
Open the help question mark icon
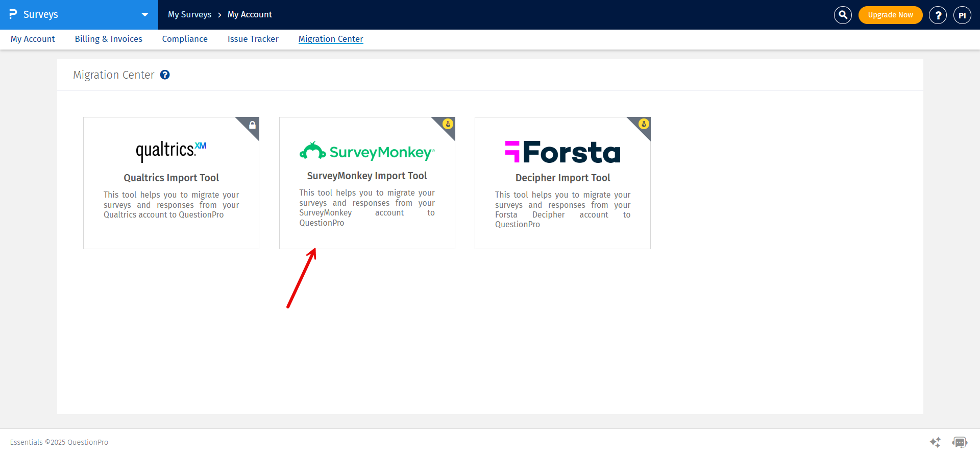tap(938, 15)
